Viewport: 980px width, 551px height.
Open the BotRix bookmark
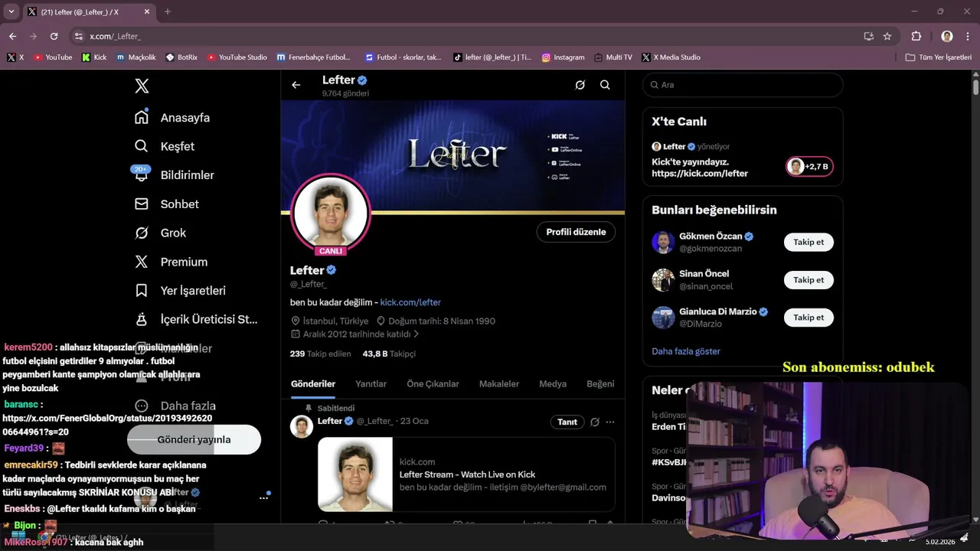181,57
